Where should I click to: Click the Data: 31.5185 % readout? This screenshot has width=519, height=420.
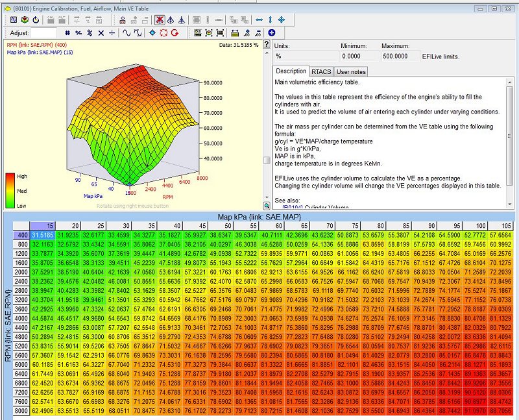coord(239,45)
